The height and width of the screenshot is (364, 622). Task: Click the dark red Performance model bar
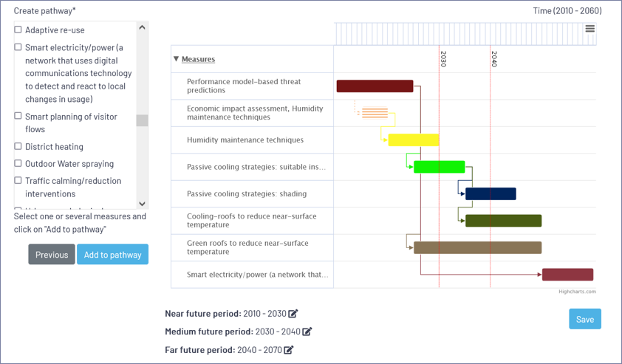tap(375, 86)
